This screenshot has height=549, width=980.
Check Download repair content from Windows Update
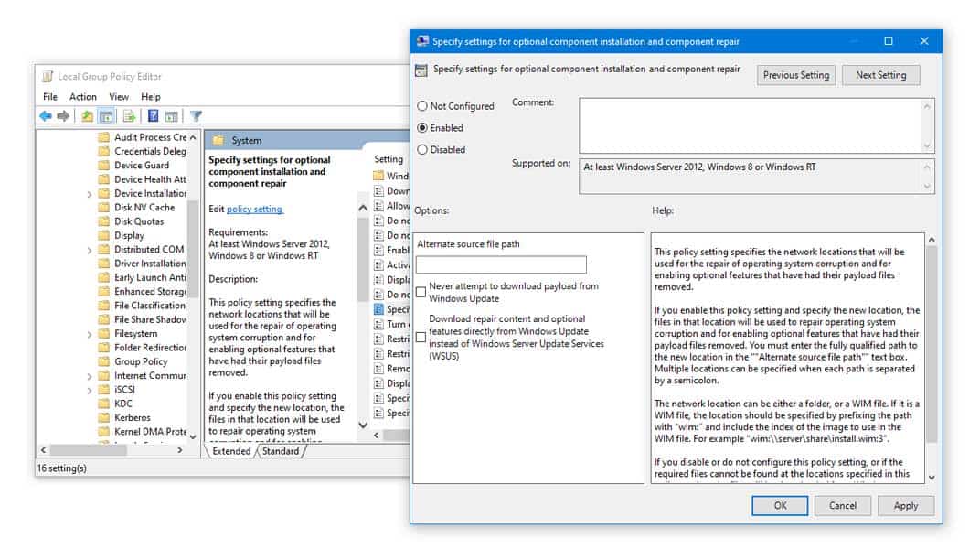(421, 338)
